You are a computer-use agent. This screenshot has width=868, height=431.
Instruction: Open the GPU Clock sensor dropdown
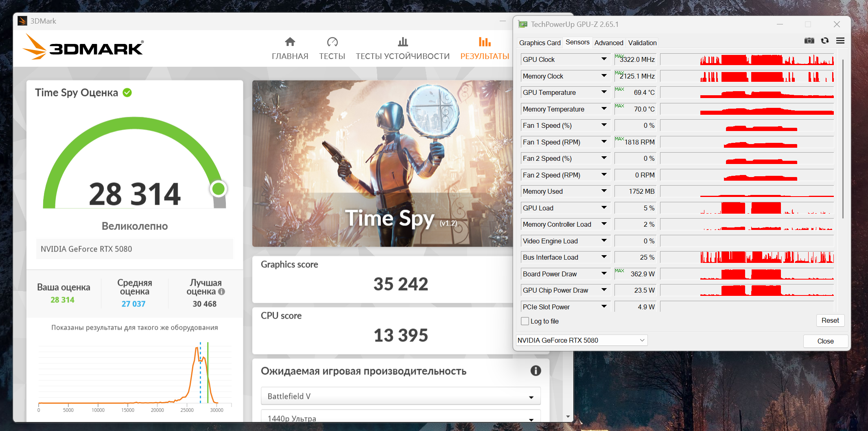tap(604, 59)
